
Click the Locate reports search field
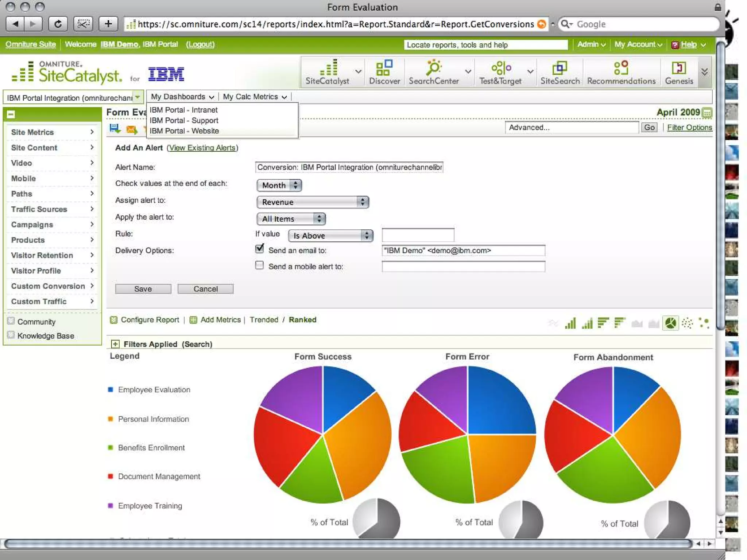click(486, 44)
